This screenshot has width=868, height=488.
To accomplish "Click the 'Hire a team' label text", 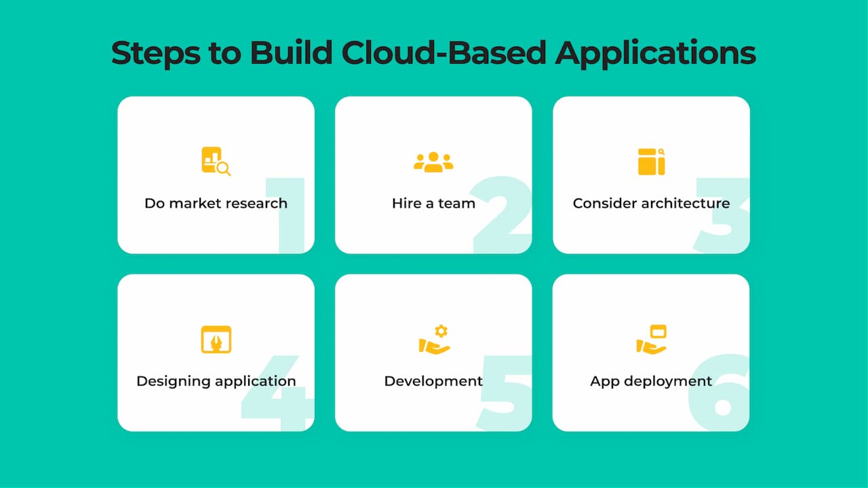I will [x=433, y=203].
